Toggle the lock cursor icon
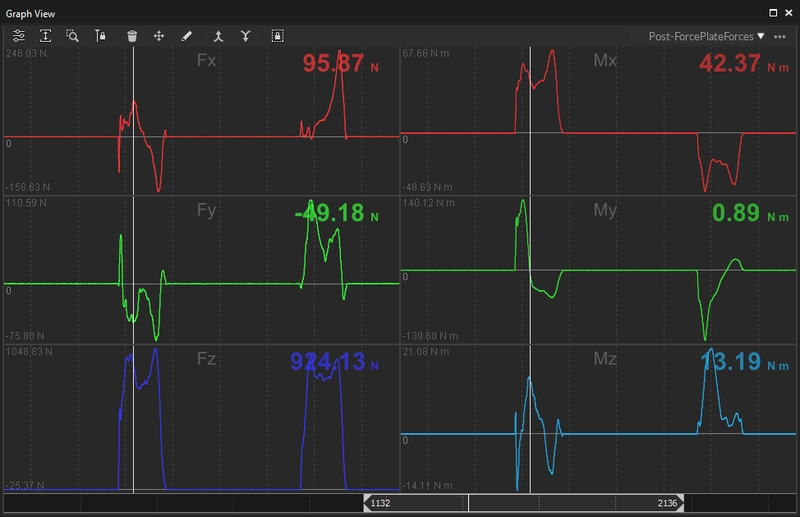 coord(99,35)
